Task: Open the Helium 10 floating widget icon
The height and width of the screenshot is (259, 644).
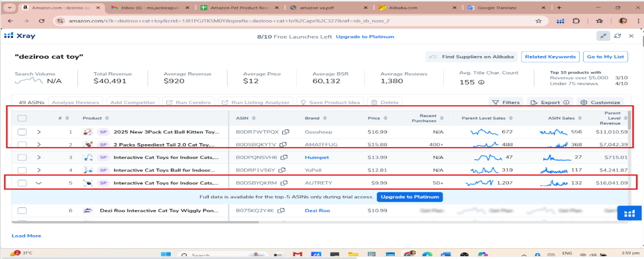Action: (x=629, y=213)
